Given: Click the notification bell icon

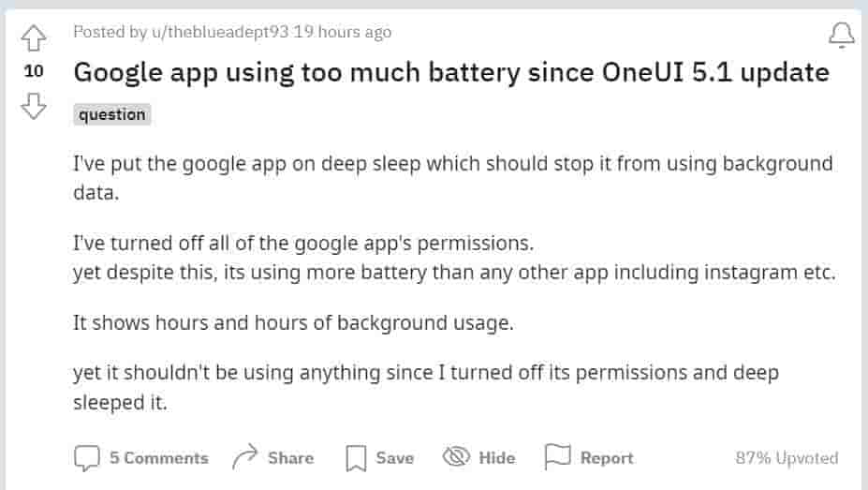Looking at the screenshot, I should tap(842, 36).
